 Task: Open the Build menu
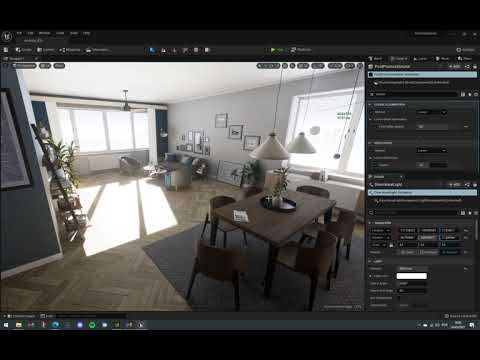74,33
